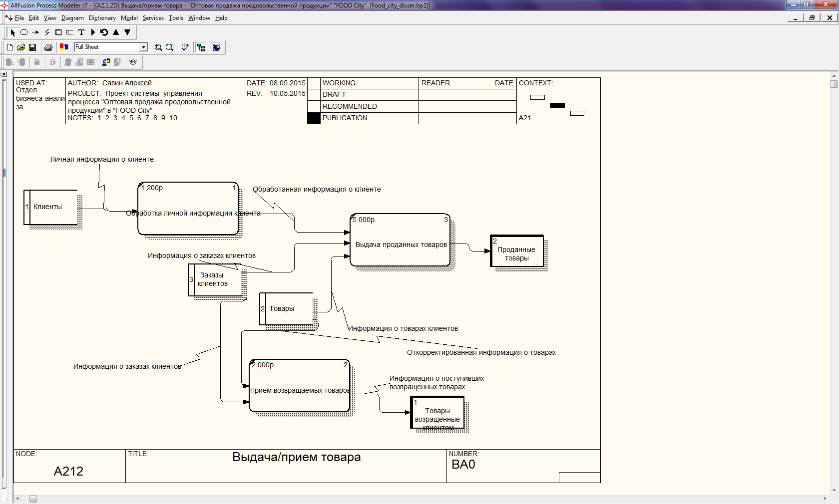Pick the Arrow drawing tool
Image resolution: width=839 pixels, height=504 pixels.
click(x=35, y=32)
